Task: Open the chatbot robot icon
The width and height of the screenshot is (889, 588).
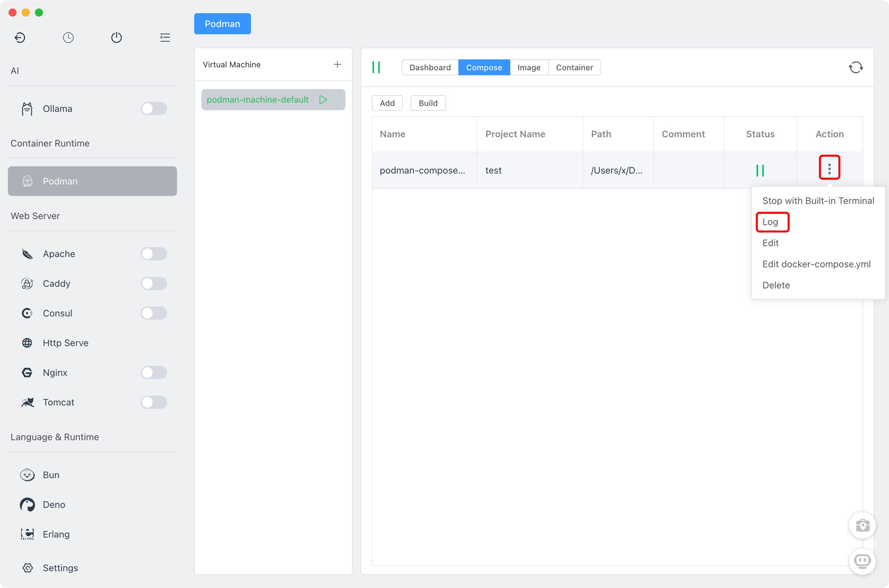Action: 862,561
